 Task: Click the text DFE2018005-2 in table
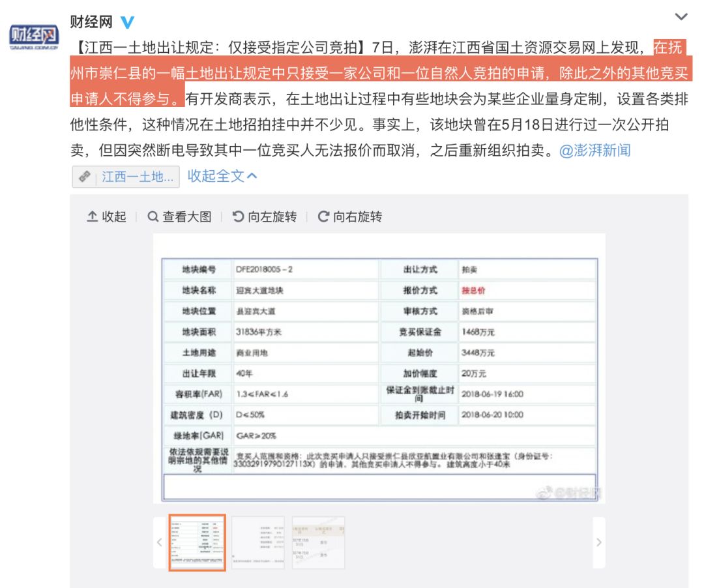pos(264,269)
